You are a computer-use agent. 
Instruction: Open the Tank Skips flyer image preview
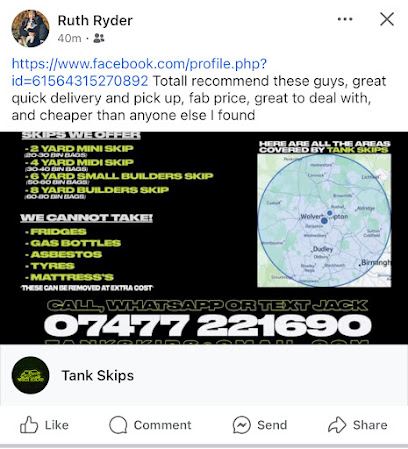[x=204, y=238]
